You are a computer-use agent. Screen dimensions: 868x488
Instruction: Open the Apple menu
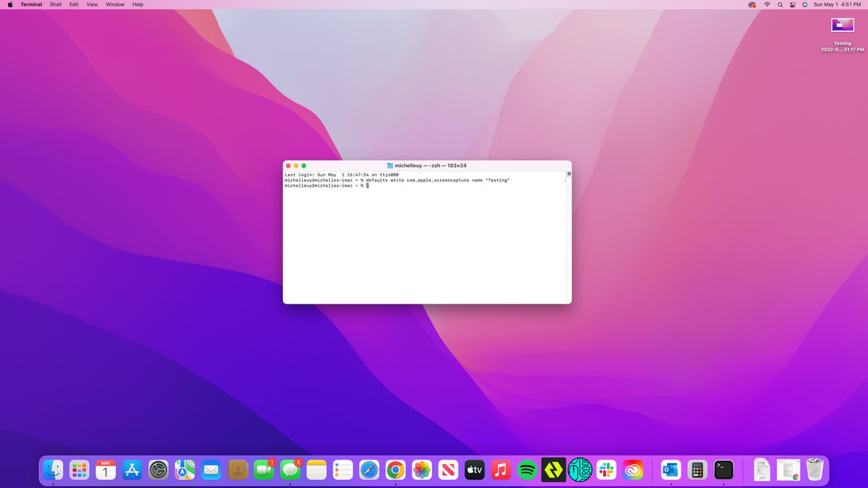pyautogui.click(x=9, y=4)
